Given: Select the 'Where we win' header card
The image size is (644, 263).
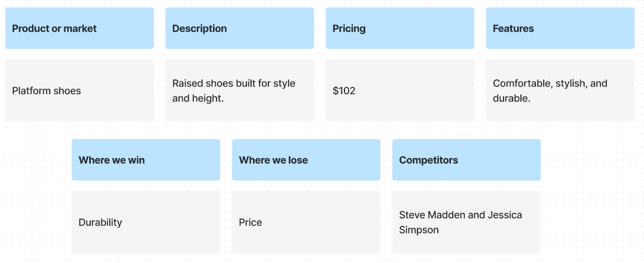Looking at the screenshot, I should [146, 160].
